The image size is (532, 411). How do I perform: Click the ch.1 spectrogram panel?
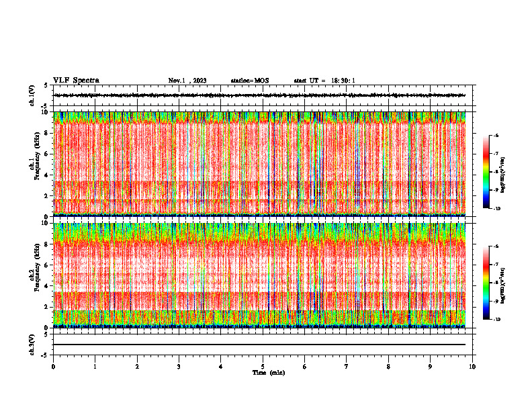coord(259,164)
